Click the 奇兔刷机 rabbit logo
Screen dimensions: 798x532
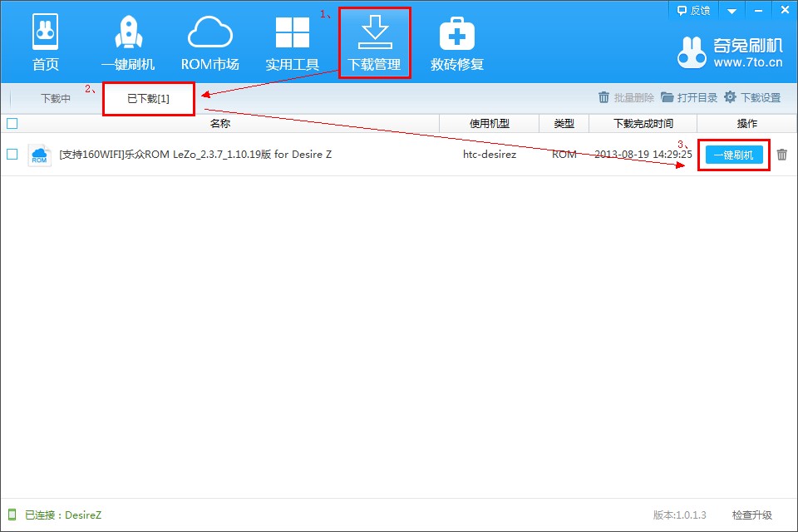pyautogui.click(x=694, y=52)
